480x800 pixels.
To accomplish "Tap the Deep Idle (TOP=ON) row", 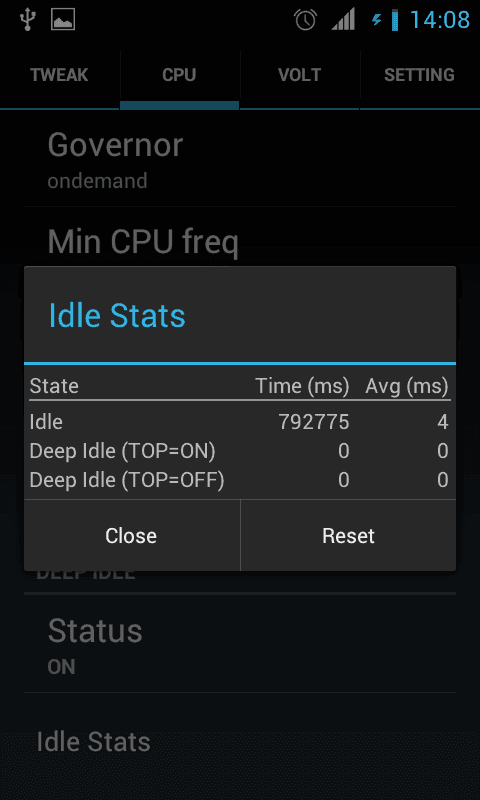I will coord(239,451).
